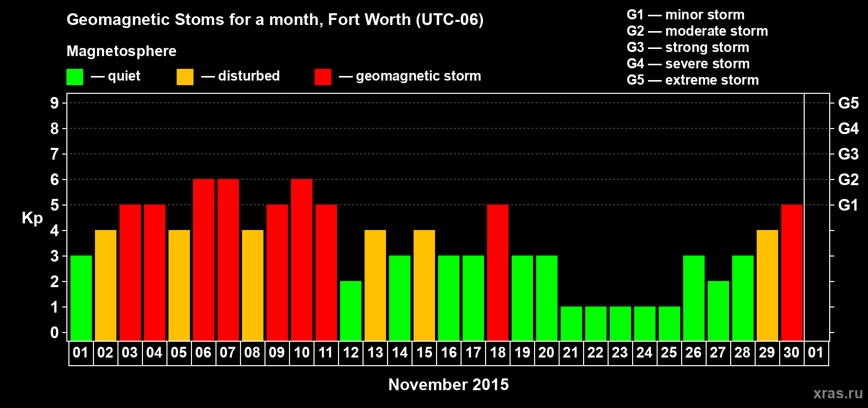Select the yellow bar for day 08

pyautogui.click(x=253, y=285)
